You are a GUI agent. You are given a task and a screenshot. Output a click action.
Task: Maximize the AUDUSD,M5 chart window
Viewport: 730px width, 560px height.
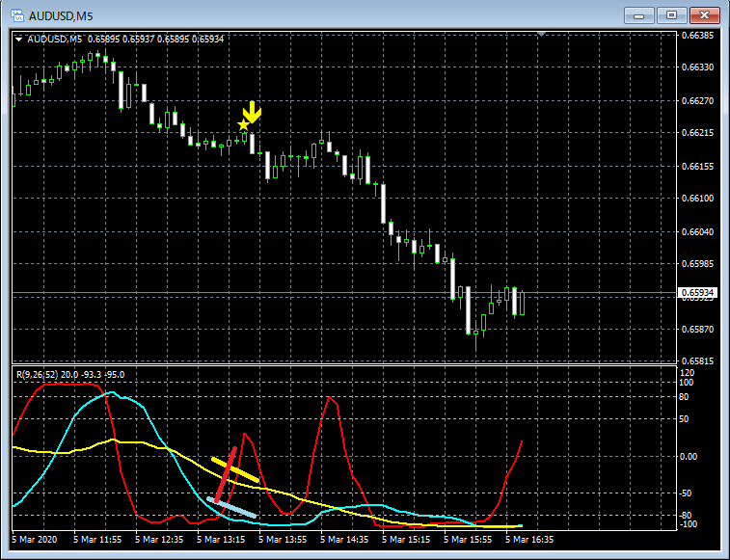[671, 15]
